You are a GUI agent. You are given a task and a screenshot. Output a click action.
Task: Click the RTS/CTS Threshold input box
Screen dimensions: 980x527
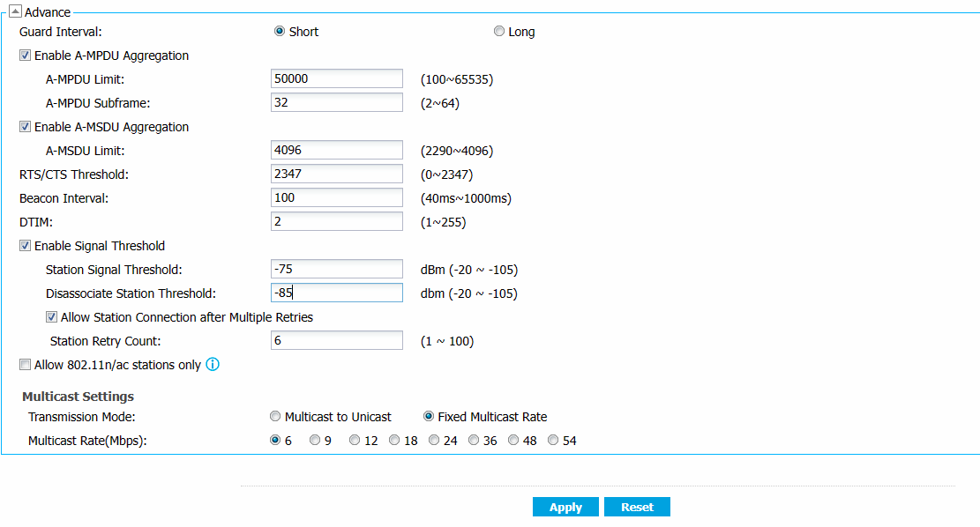pos(337,174)
